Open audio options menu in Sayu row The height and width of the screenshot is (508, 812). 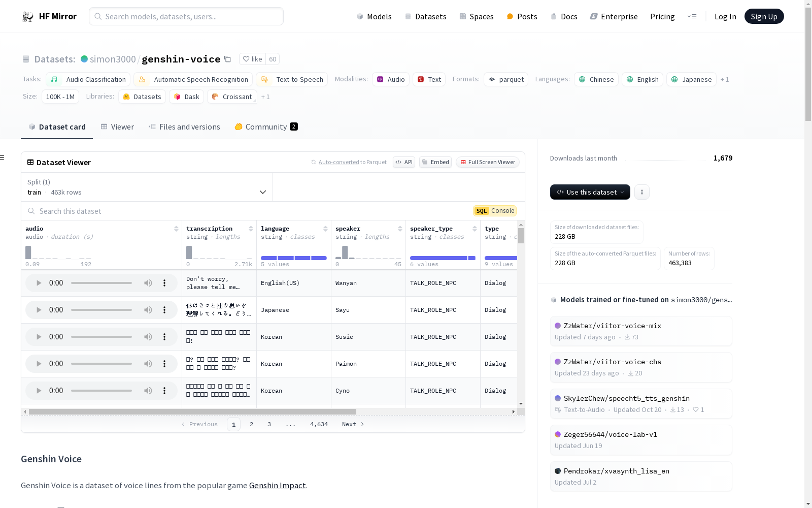[x=164, y=310]
